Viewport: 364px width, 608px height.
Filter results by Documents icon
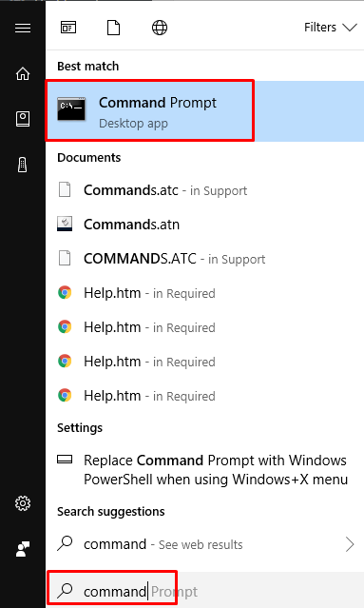[113, 28]
